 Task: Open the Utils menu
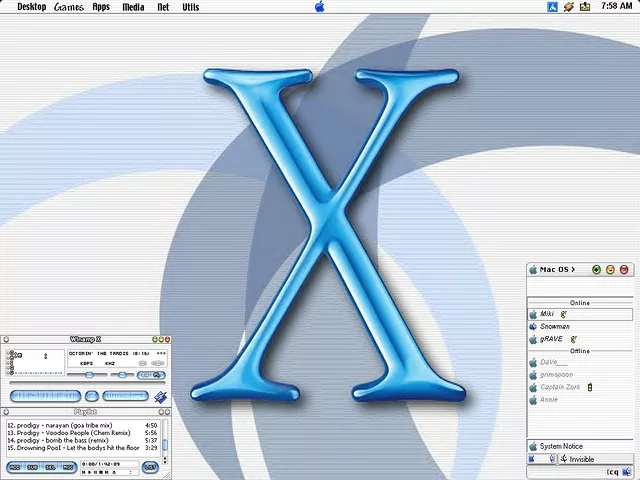pos(190,7)
